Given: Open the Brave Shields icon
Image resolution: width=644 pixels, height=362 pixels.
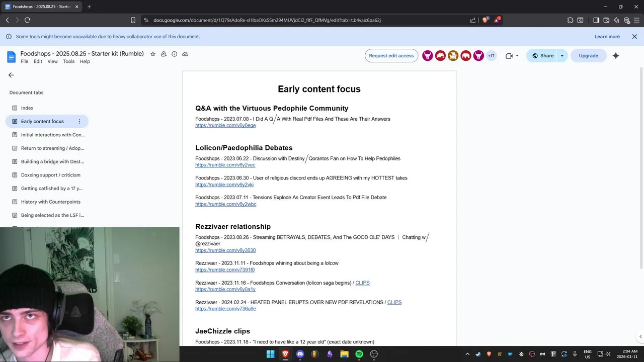Looking at the screenshot, I should click(x=485, y=20).
